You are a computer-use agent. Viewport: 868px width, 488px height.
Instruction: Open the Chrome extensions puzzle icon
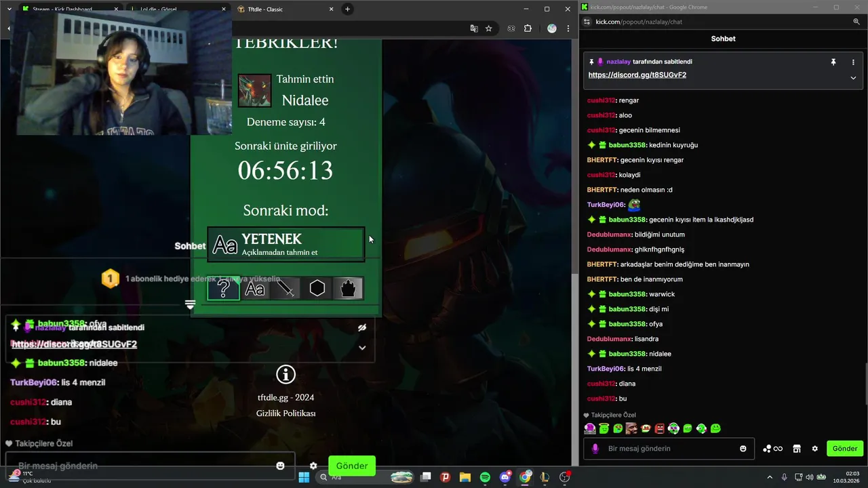click(x=528, y=28)
